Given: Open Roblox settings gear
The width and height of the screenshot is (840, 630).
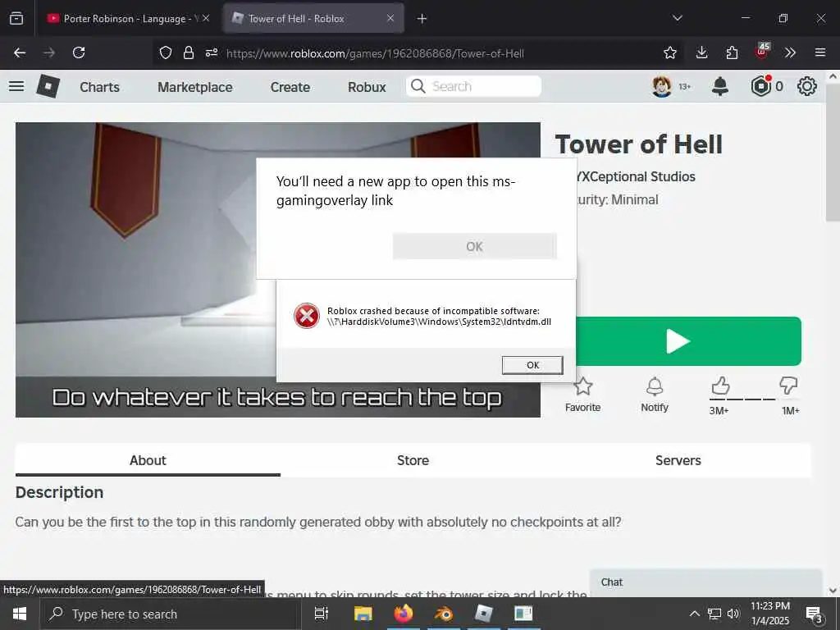Looking at the screenshot, I should click(x=807, y=86).
